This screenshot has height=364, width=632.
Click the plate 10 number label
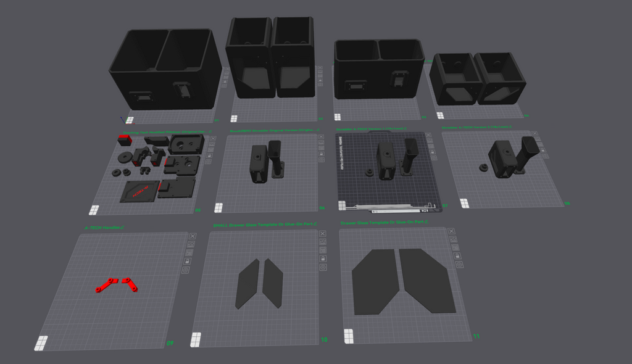[x=324, y=340]
